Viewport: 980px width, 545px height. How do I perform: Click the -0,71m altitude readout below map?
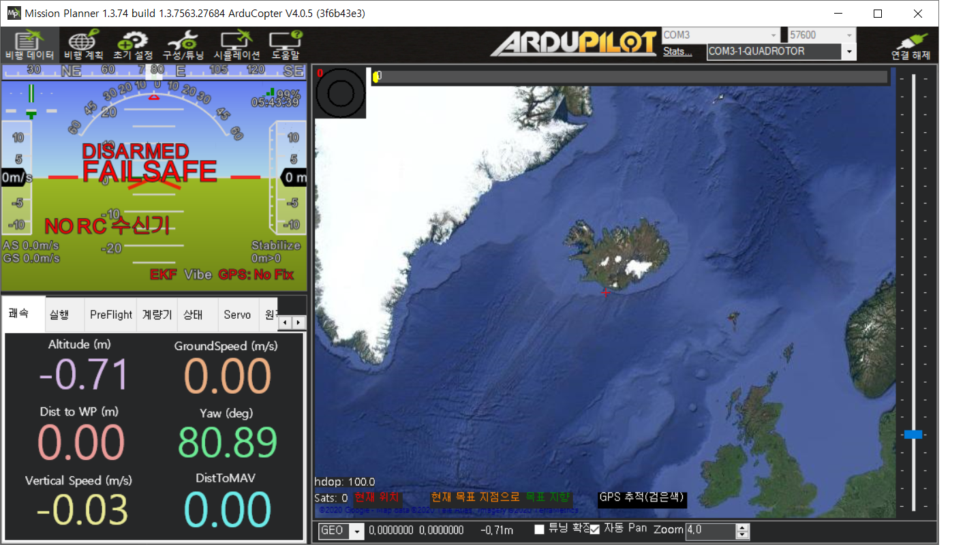[x=497, y=530]
